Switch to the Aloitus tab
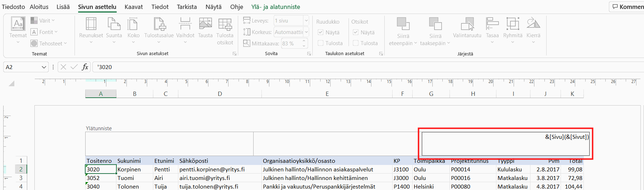Image resolution: width=644 pixels, height=190 pixels. click(x=39, y=7)
